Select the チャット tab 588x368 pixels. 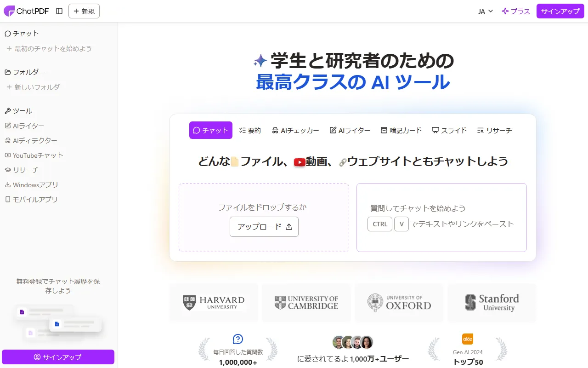tap(211, 130)
